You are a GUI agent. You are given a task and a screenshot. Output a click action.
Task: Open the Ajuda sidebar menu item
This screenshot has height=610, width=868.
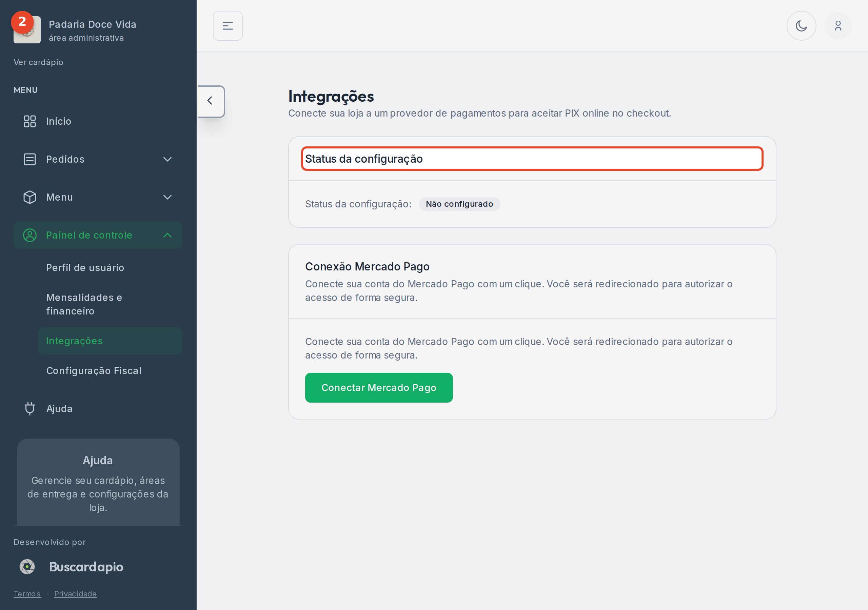(98, 409)
